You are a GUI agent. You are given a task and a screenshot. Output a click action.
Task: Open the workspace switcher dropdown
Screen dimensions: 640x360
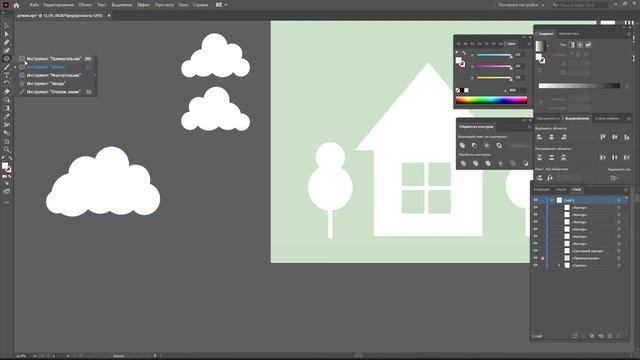point(521,5)
